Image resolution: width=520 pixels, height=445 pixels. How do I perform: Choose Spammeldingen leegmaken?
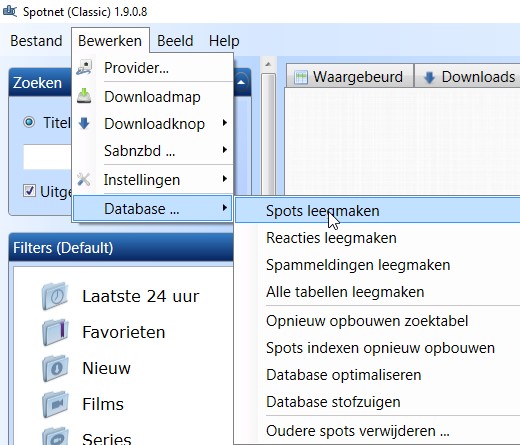(378, 265)
